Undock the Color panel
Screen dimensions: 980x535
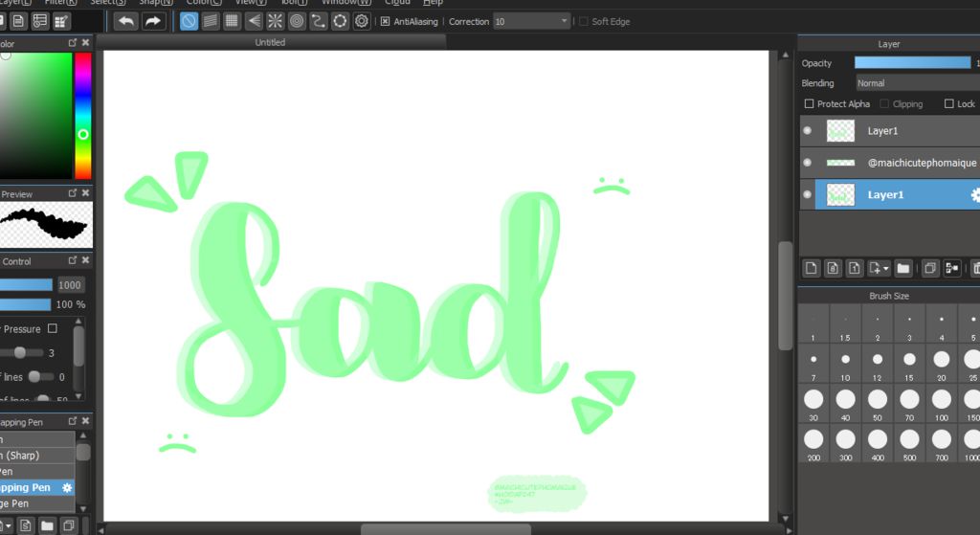click(73, 42)
